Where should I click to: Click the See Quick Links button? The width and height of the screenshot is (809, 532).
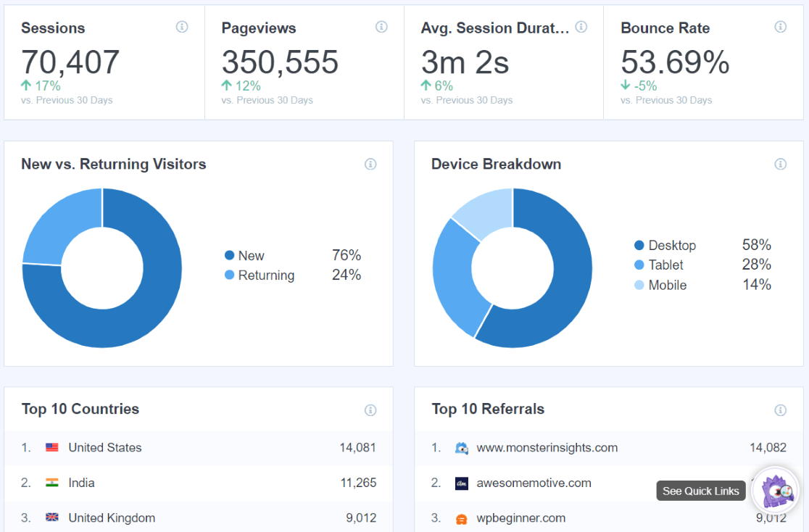pyautogui.click(x=700, y=491)
